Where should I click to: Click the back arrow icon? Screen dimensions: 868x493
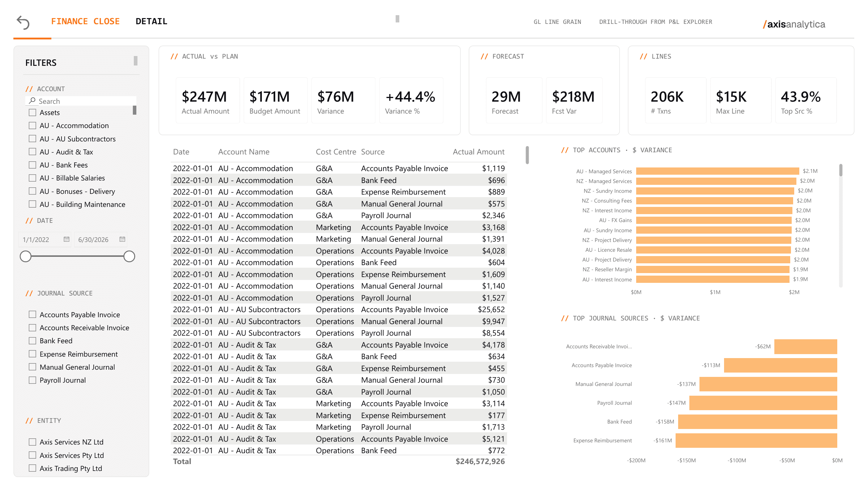23,22
